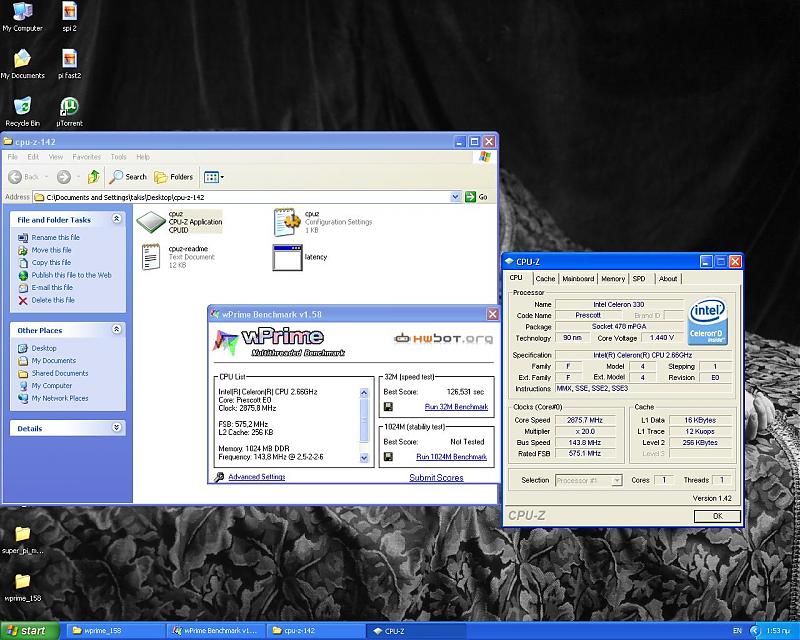Open the Help menu in Explorer

[x=143, y=157]
